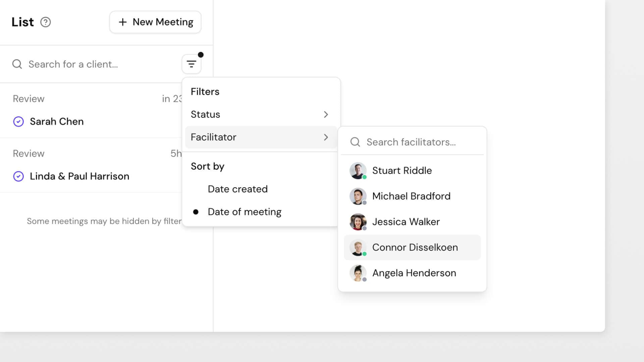
Task: Open the Facilitator chevron arrow
Action: [326, 137]
